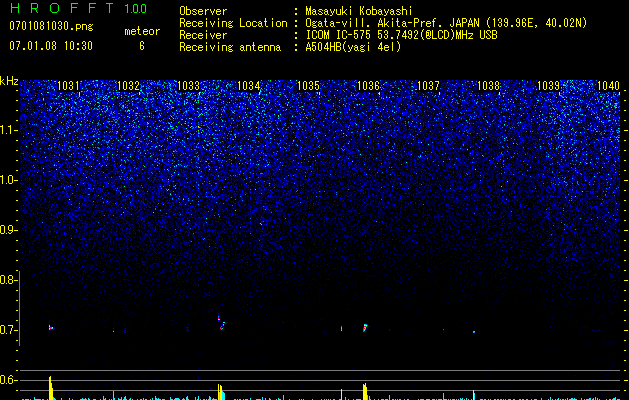Click the yellow level bar below the 1036 echo
629x400 pixels.
tap(365, 392)
